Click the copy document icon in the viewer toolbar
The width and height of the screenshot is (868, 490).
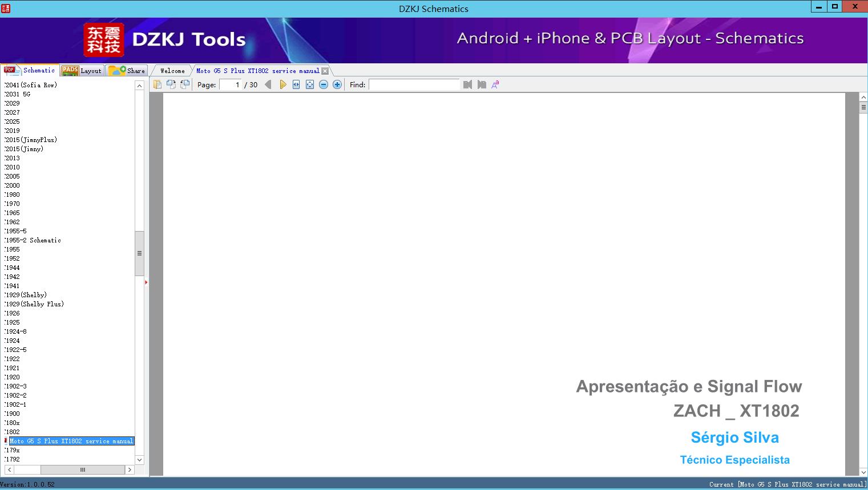point(158,84)
